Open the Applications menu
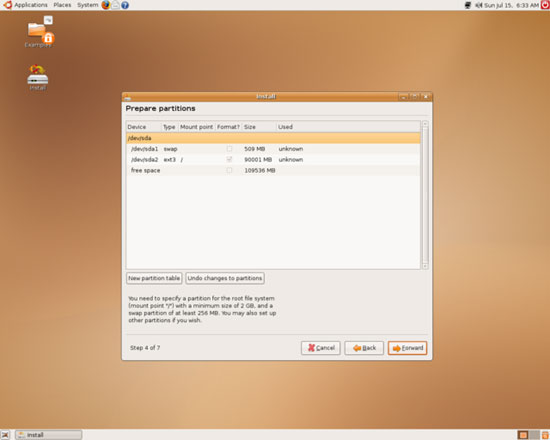 pyautogui.click(x=31, y=5)
